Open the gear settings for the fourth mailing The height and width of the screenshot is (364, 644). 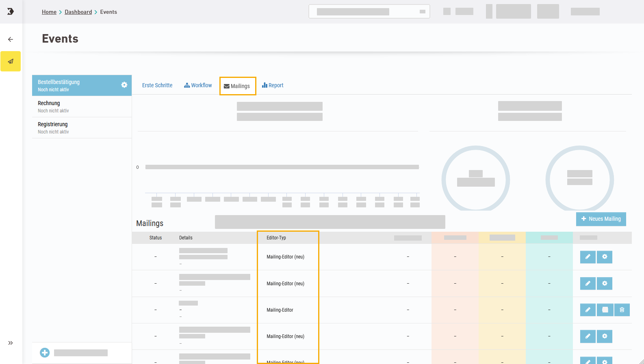605,336
